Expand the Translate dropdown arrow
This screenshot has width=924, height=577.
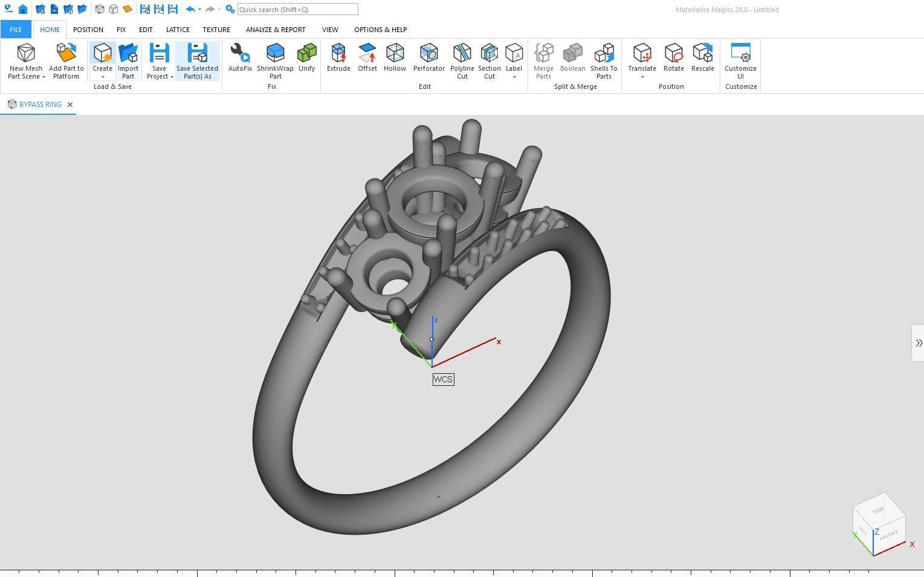coord(642,77)
